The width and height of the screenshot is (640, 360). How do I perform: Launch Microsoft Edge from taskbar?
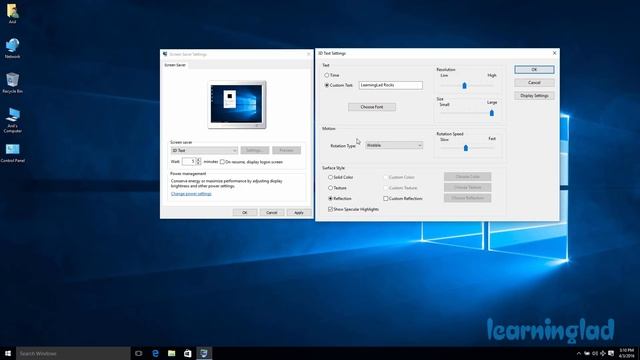point(155,353)
